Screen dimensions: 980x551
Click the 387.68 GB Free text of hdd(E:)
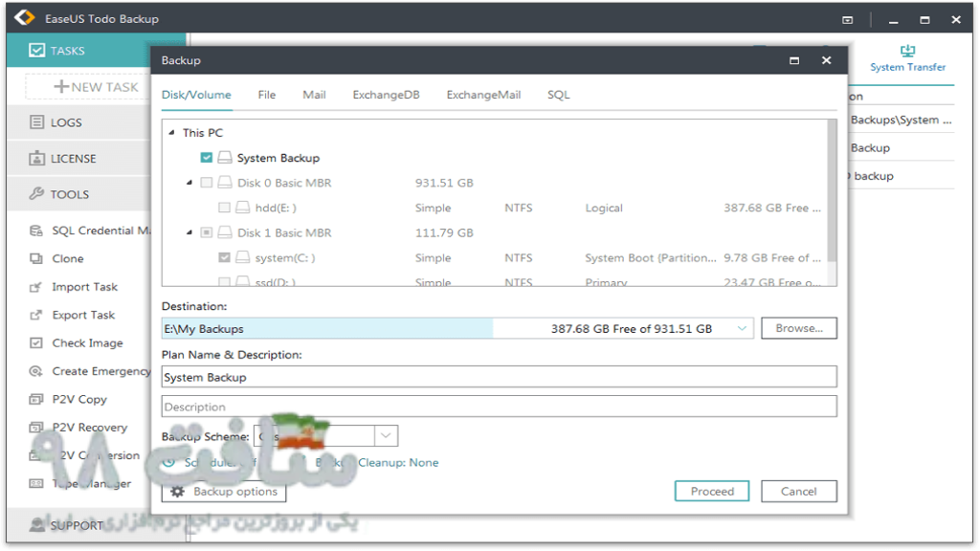coord(772,208)
